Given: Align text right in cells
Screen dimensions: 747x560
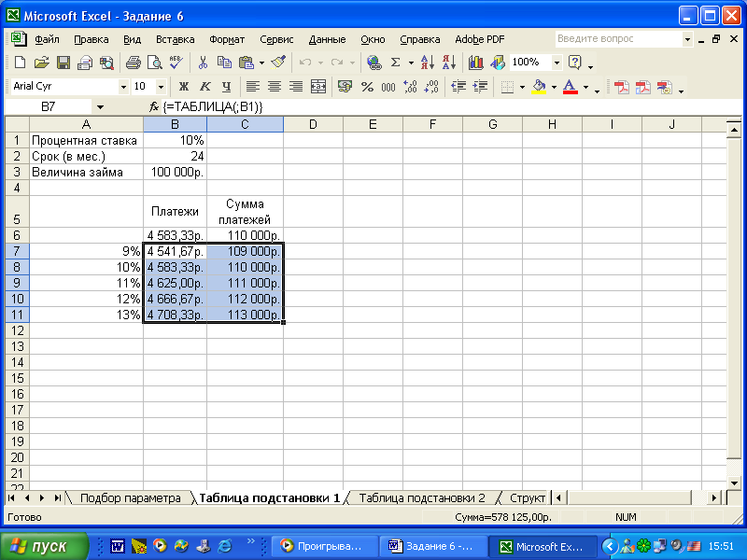Looking at the screenshot, I should [296, 87].
